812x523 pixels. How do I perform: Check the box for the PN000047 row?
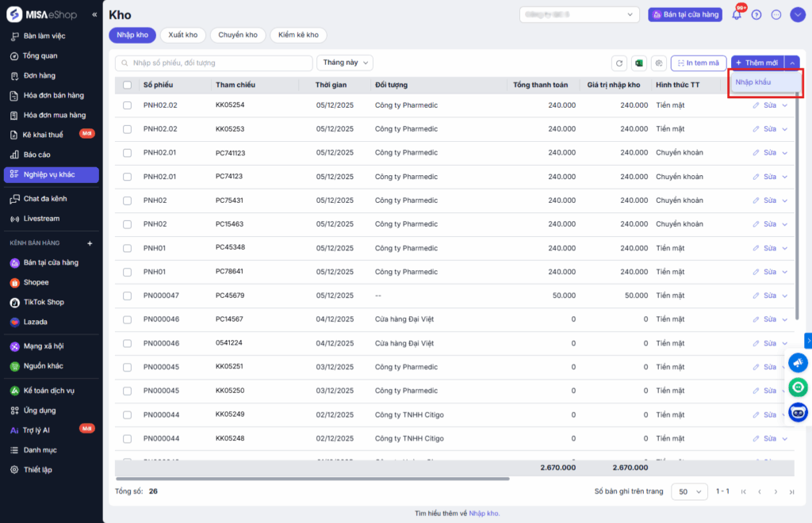(x=128, y=296)
